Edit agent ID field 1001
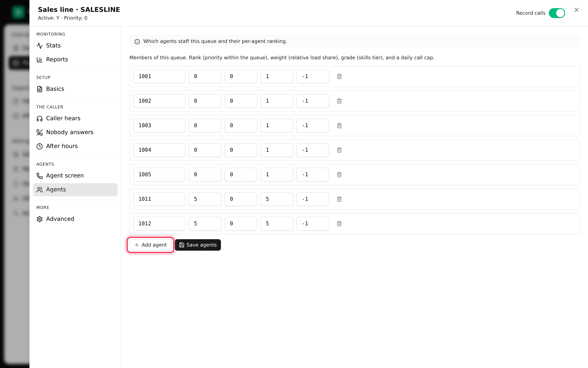 click(159, 76)
